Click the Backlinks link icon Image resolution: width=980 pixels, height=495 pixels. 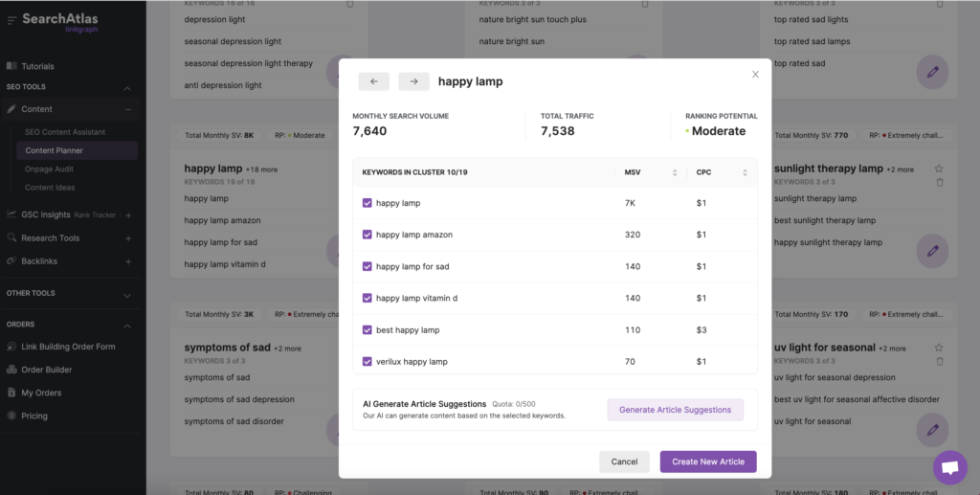11,260
